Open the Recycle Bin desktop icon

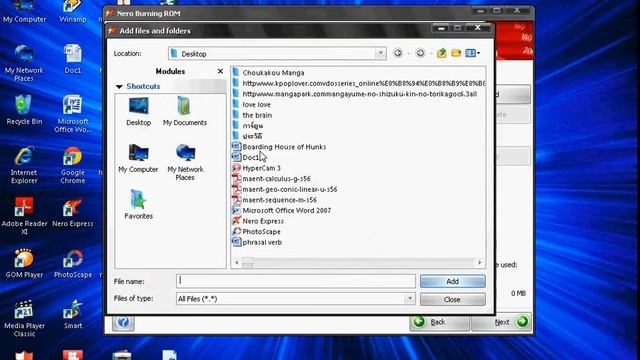click(x=24, y=110)
